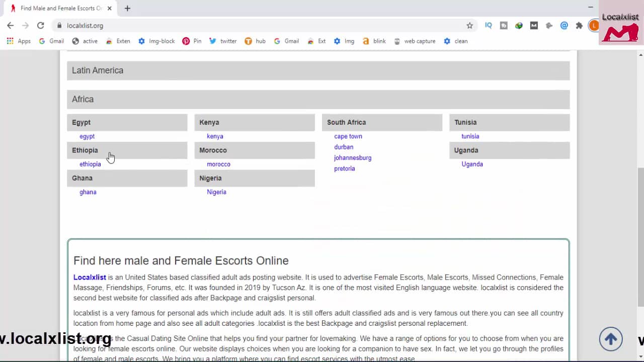Click the Kenya country header
Image resolution: width=644 pixels, height=362 pixels.
[255, 122]
